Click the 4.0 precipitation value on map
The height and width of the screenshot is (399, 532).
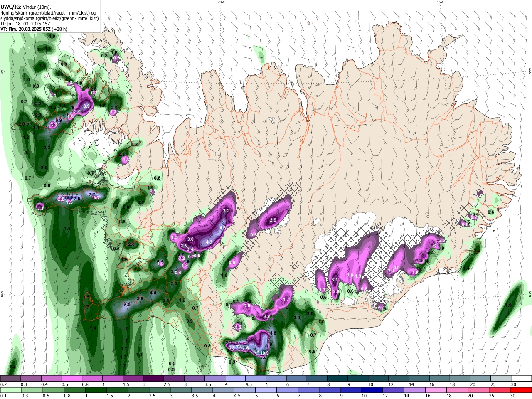point(153,293)
